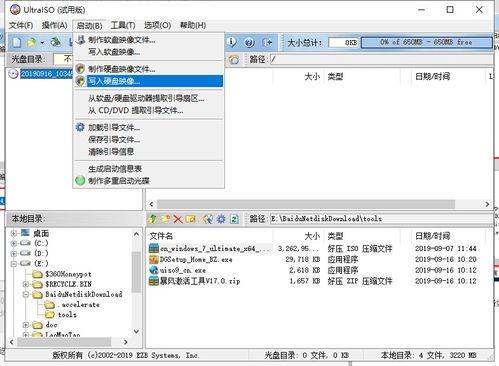Open the dropdown arrow beside the Open icon
Viewport: 499px width, 366px height.
coord(42,43)
